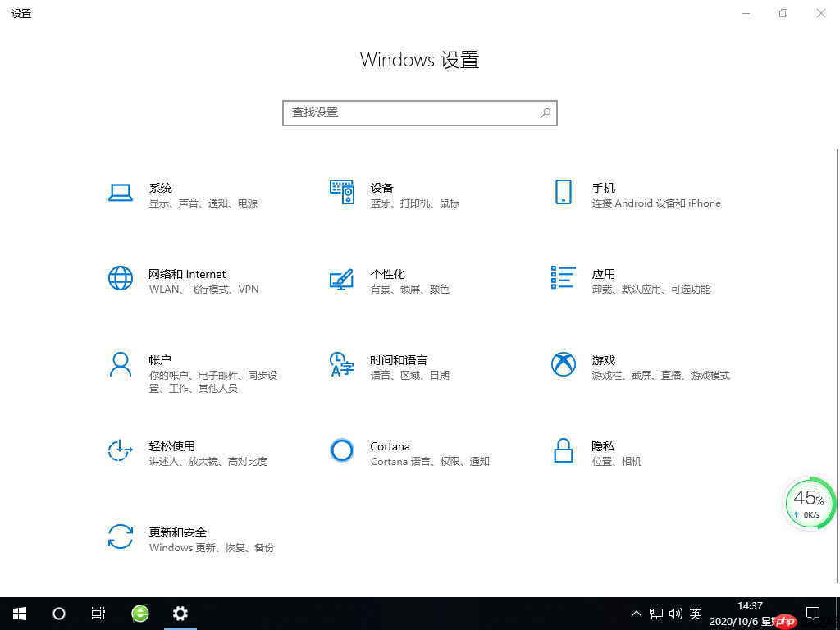Click the 帐户 (Accounts) person icon

pos(121,364)
